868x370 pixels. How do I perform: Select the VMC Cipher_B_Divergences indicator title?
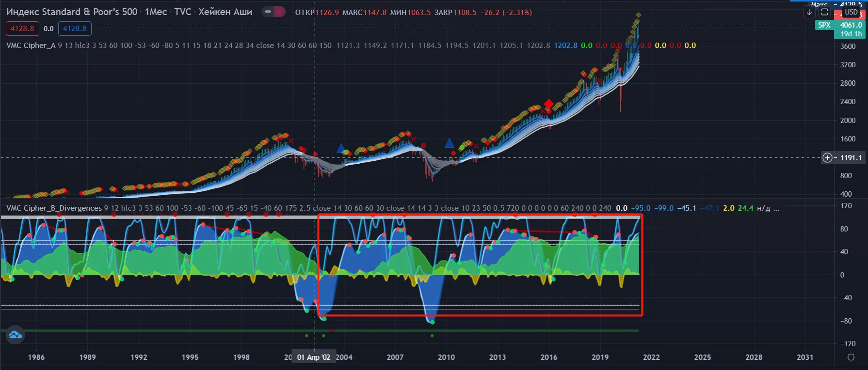pos(54,208)
